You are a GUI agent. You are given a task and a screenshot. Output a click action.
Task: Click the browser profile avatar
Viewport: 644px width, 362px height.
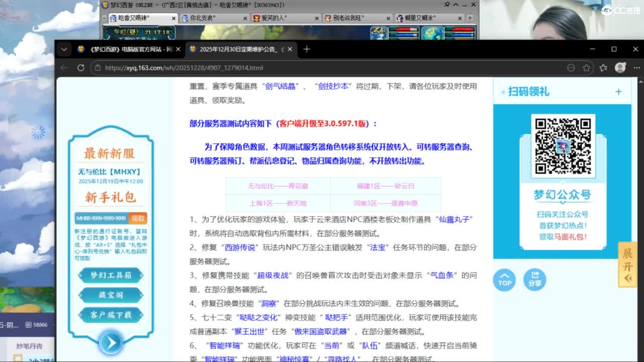pos(620,67)
